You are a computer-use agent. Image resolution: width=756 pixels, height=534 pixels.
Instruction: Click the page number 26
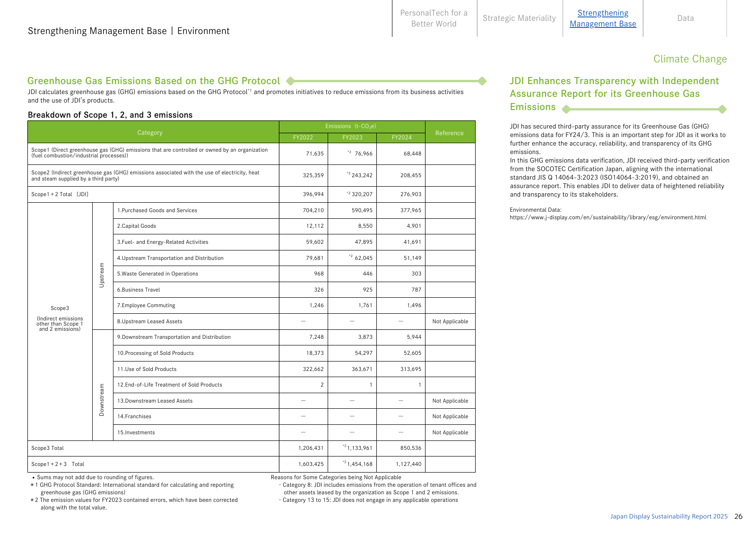point(738,516)
